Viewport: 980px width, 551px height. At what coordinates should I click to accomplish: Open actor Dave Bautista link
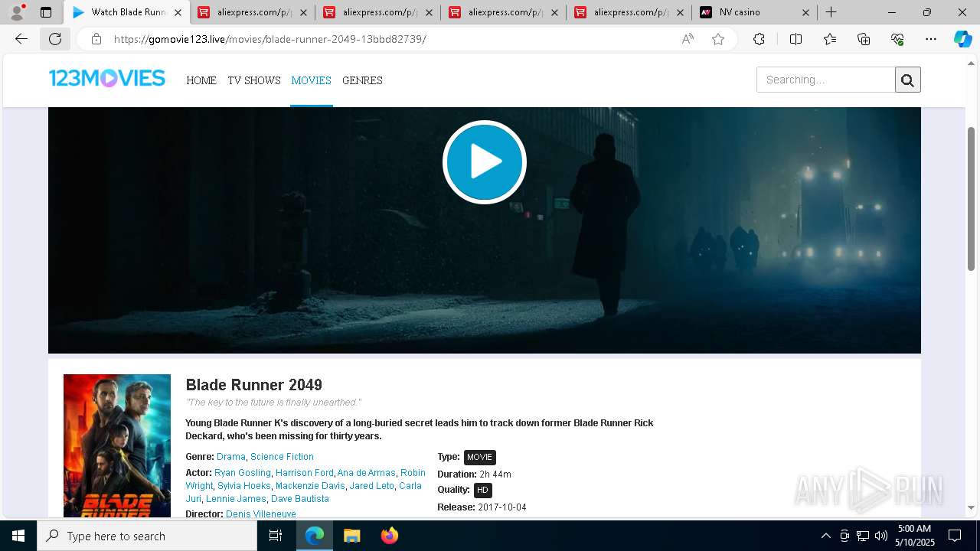pos(300,499)
